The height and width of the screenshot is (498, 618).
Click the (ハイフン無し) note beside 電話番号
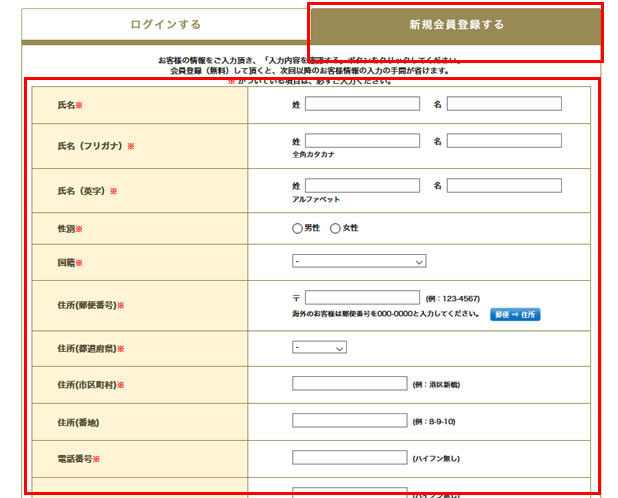[436, 459]
